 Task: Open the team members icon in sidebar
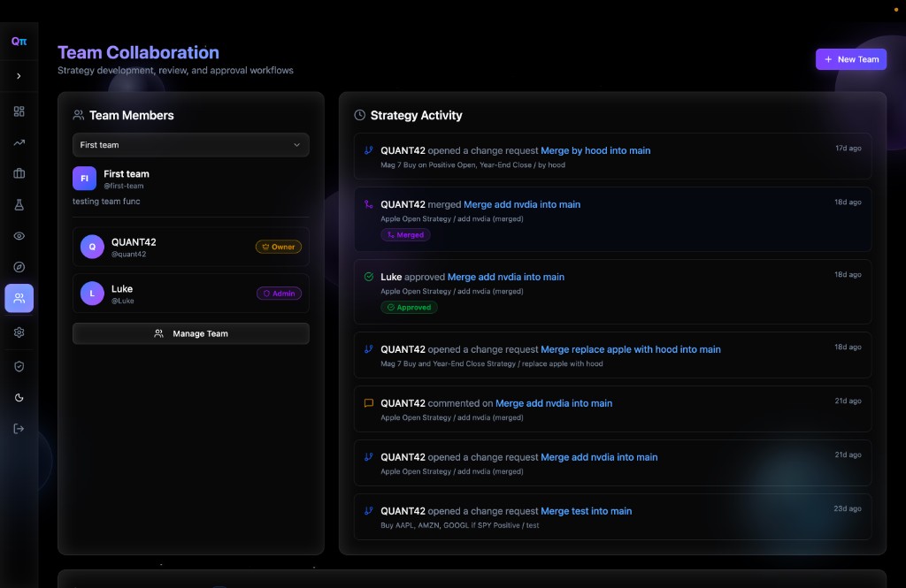point(19,299)
